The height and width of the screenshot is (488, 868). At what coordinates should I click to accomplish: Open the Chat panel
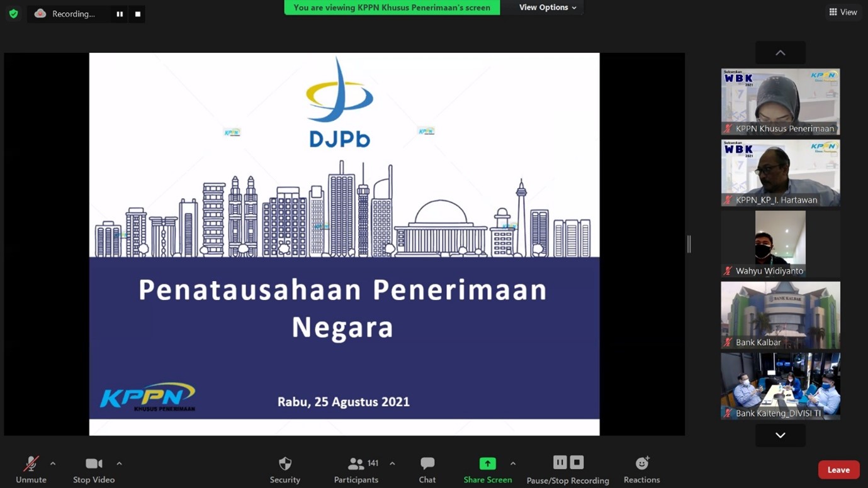pyautogui.click(x=427, y=469)
